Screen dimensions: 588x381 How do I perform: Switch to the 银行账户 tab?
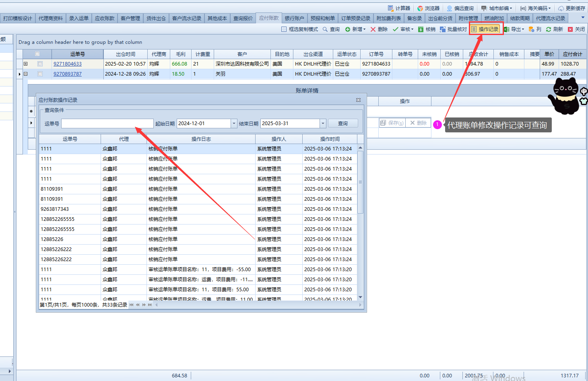pos(294,19)
